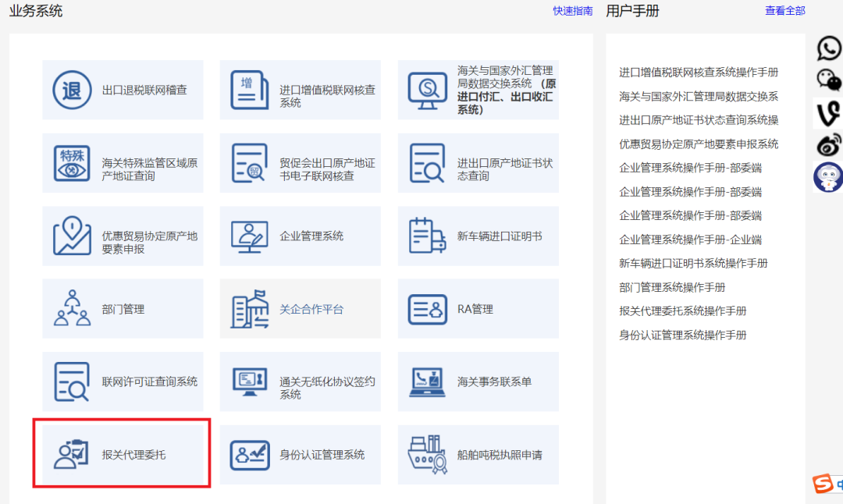The image size is (843, 504).
Task: Click the RA管理 tile
Action: [x=478, y=308]
